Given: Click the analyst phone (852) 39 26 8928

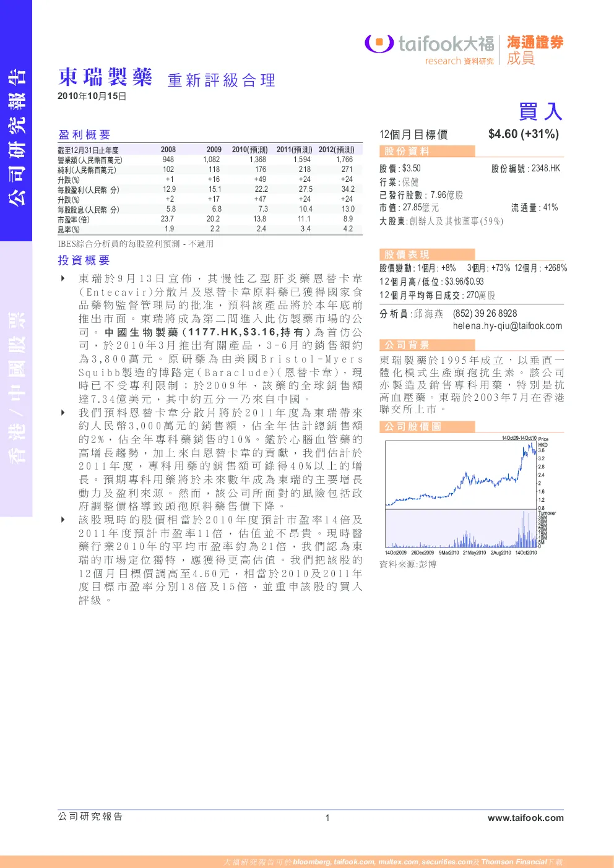Looking at the screenshot, I should point(485,314).
